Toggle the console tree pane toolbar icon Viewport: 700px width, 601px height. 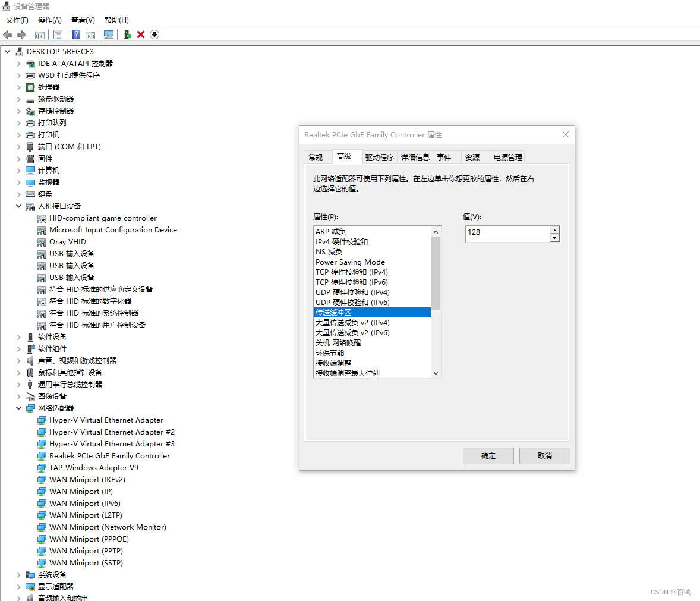pos(40,34)
